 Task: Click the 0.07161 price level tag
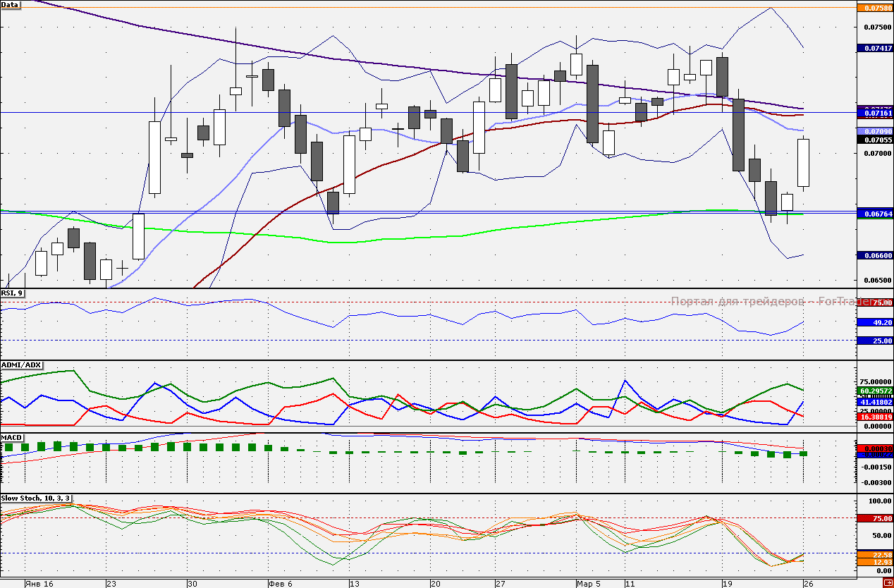874,113
